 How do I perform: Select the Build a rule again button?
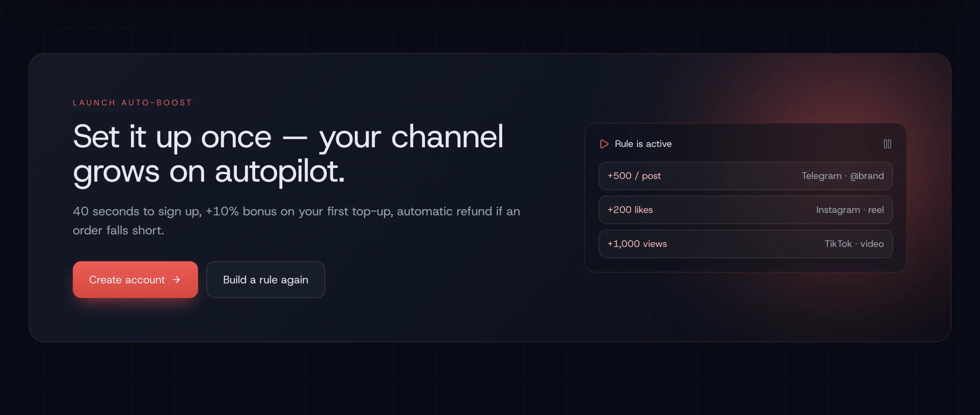pos(265,280)
